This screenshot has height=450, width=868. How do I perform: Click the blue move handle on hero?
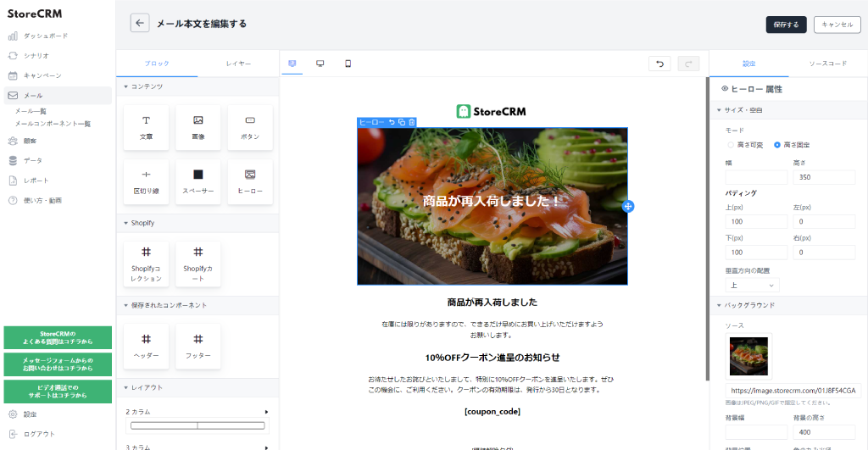click(x=628, y=207)
